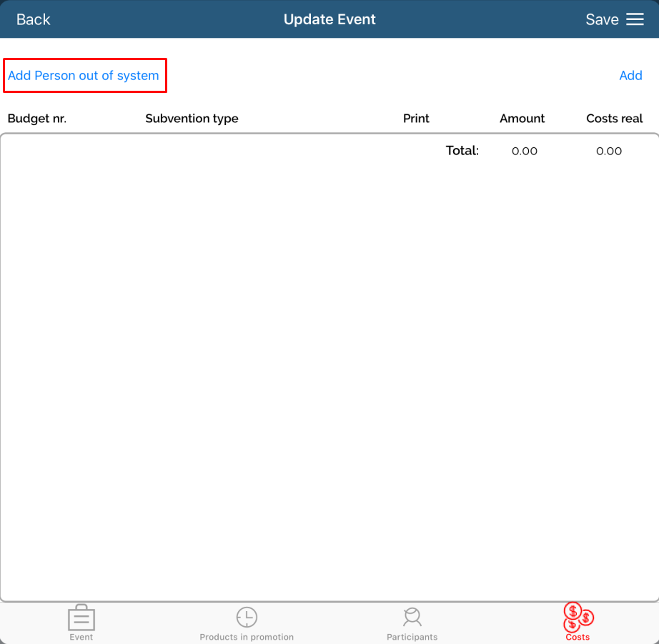Tap the Products in promotion clock icon
The image size is (659, 644).
(247, 617)
